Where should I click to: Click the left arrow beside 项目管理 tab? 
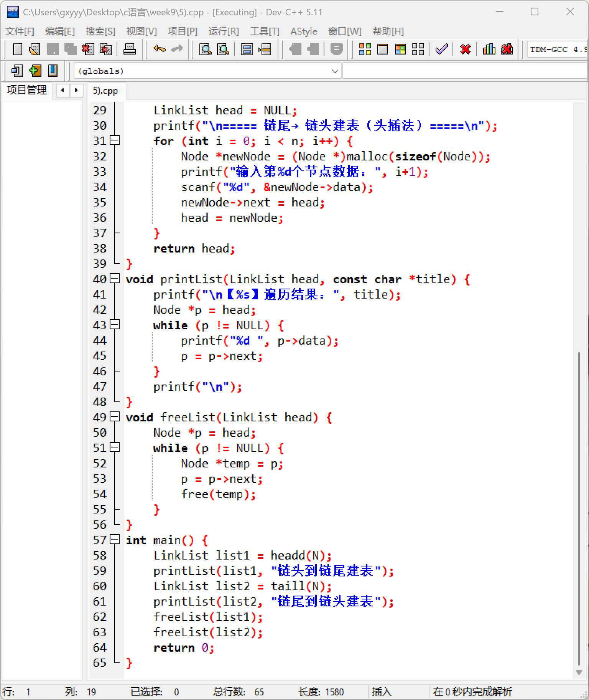tap(63, 91)
